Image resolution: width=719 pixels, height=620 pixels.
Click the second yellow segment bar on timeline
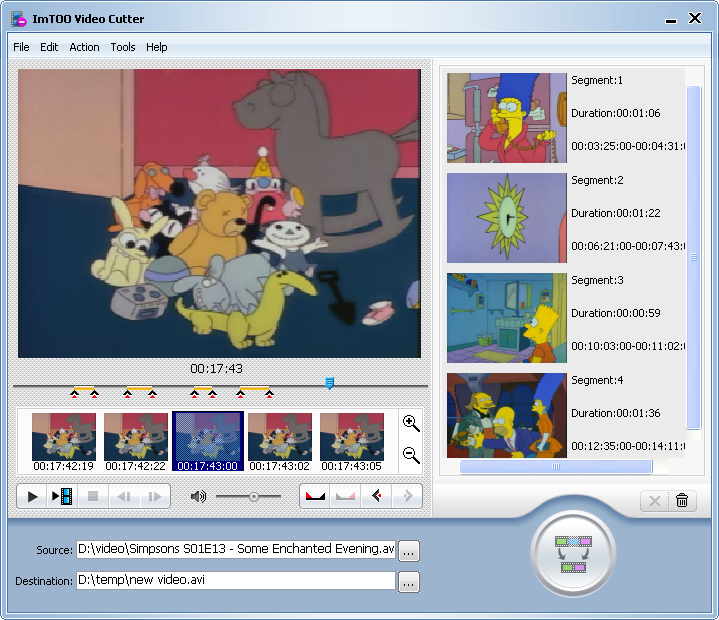140,388
